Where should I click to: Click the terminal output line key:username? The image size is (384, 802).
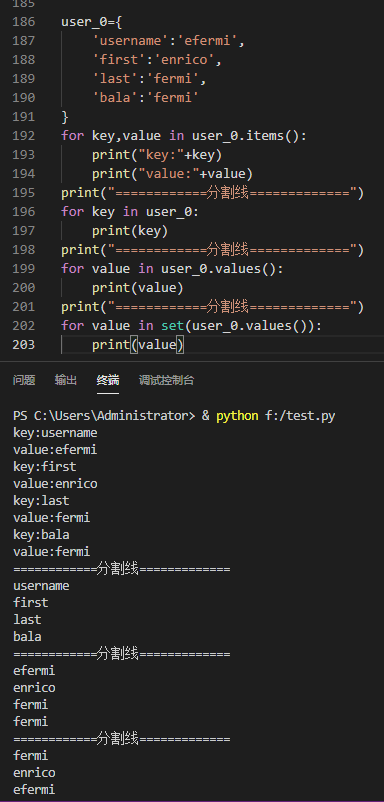55,433
